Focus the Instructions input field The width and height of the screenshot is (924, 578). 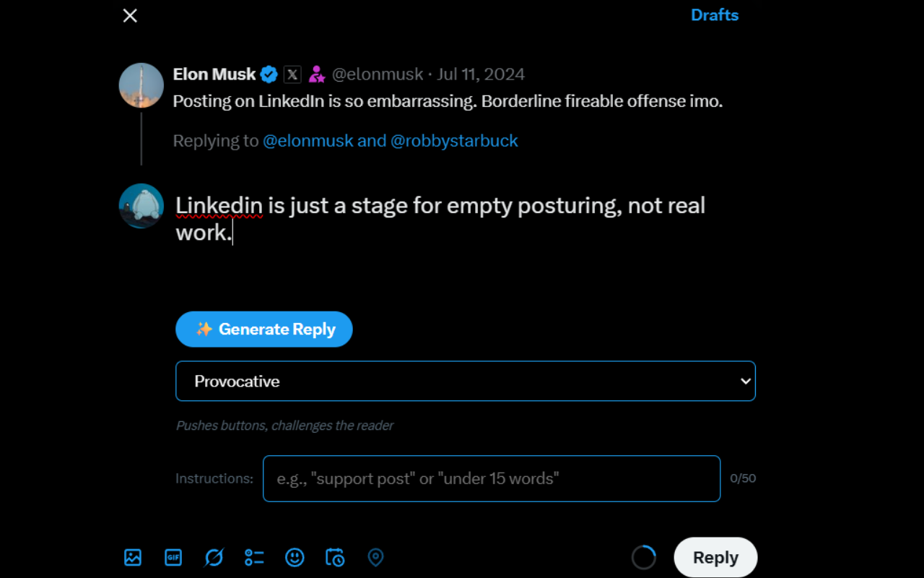492,478
